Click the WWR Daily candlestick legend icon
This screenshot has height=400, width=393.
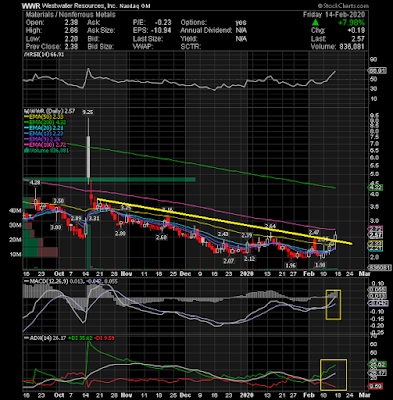click(24, 111)
